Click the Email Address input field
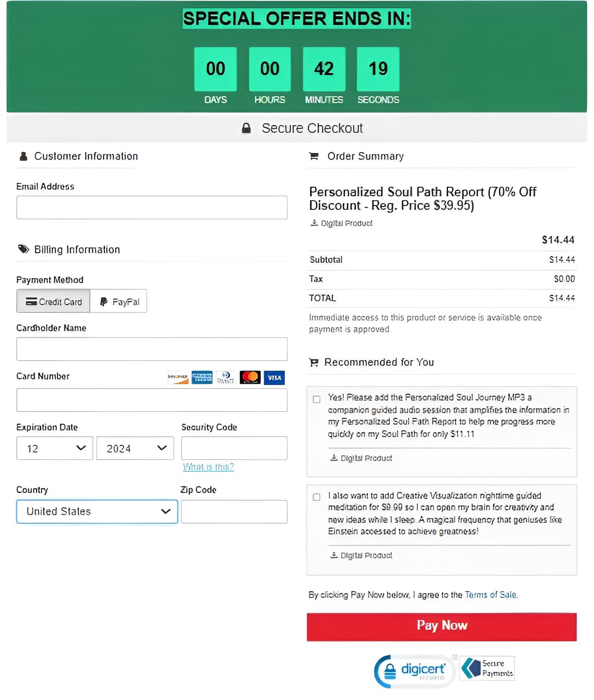The width and height of the screenshot is (594, 700). 152,207
